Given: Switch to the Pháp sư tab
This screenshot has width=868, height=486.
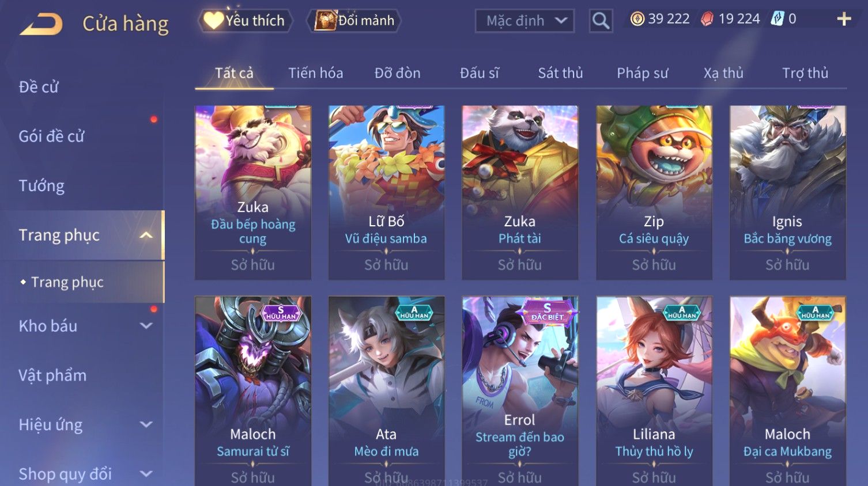Looking at the screenshot, I should (x=643, y=73).
